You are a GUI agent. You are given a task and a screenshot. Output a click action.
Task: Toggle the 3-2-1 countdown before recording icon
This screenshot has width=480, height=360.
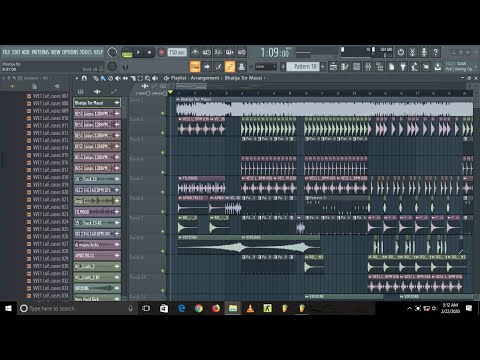pyautogui.click(x=218, y=52)
